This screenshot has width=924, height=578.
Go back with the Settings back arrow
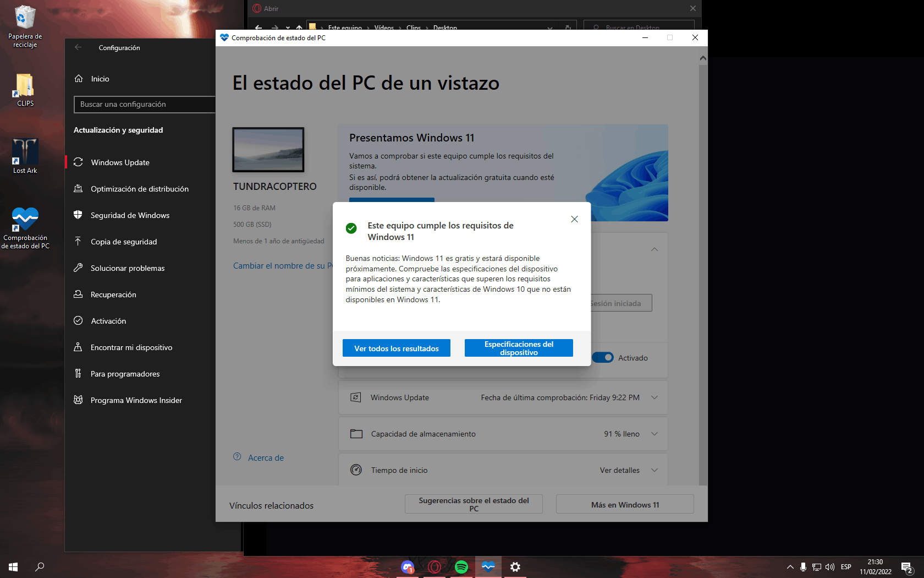(x=78, y=47)
